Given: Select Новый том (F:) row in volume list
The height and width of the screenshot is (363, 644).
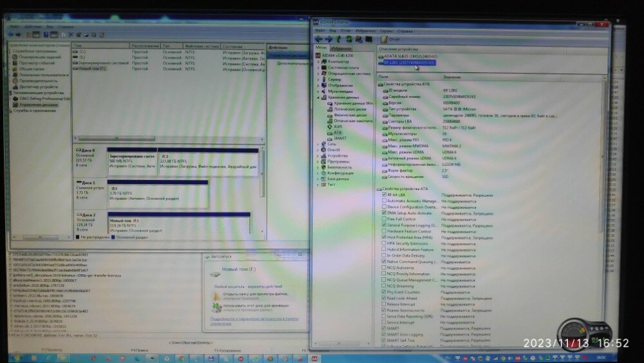Looking at the screenshot, I should tap(168, 68).
